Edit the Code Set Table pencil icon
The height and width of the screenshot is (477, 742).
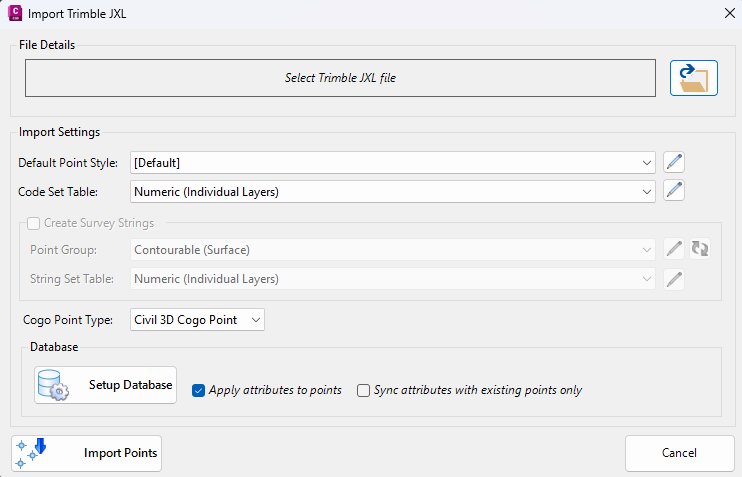pyautogui.click(x=674, y=191)
